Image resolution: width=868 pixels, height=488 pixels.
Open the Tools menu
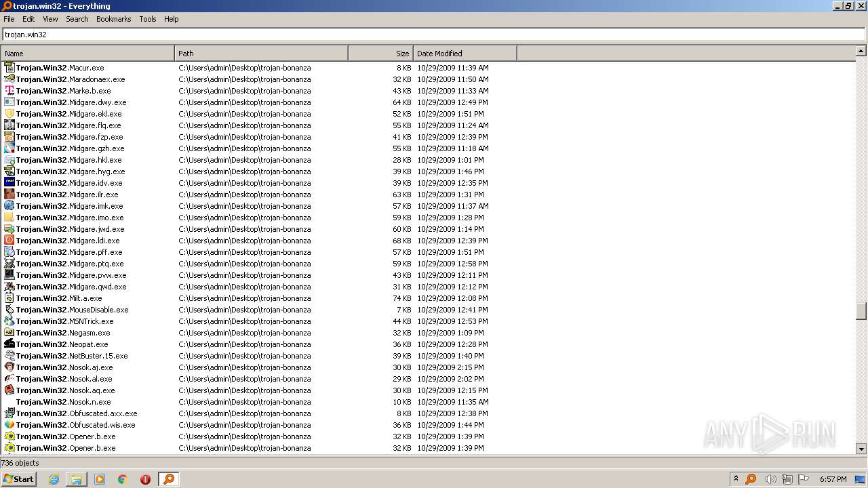[148, 19]
